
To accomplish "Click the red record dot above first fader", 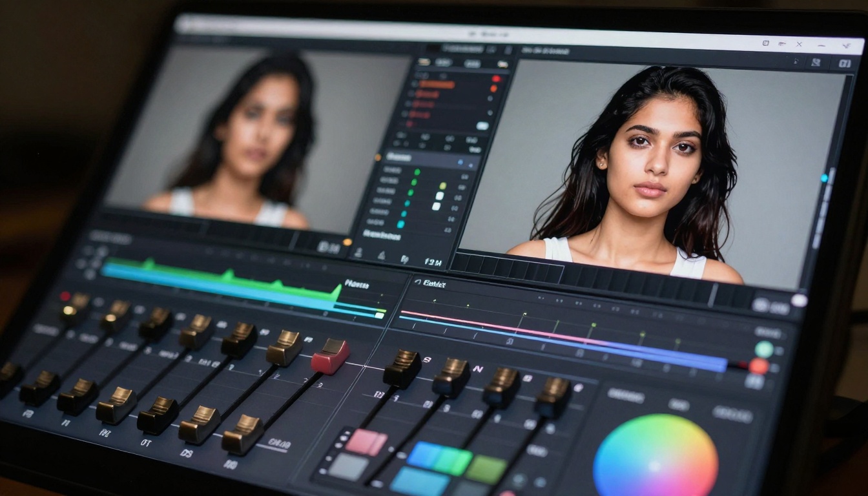I will coord(65,295).
